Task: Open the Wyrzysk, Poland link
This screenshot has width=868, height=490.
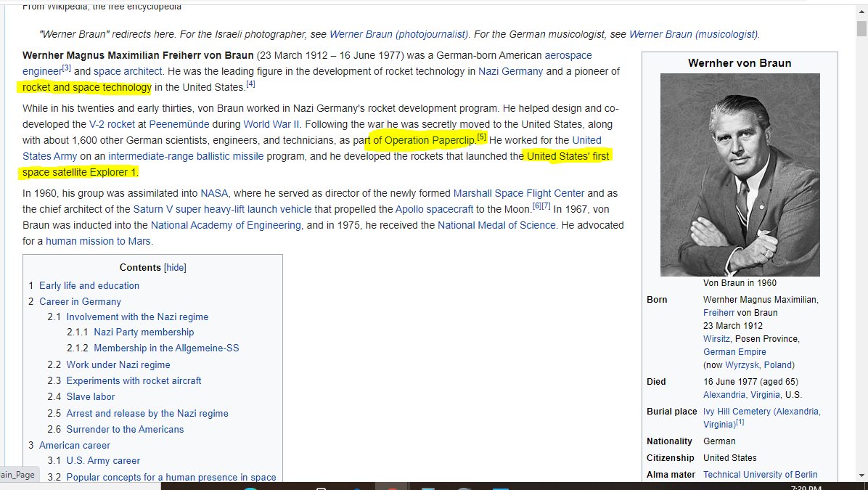Action: [758, 366]
